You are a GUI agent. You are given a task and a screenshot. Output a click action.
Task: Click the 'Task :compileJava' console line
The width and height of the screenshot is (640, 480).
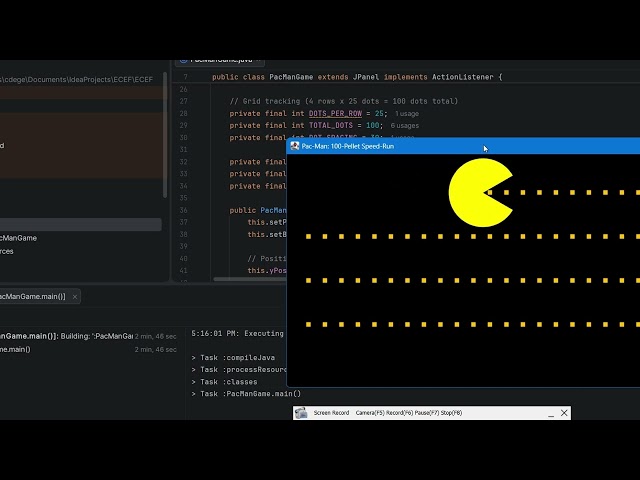[x=233, y=358]
